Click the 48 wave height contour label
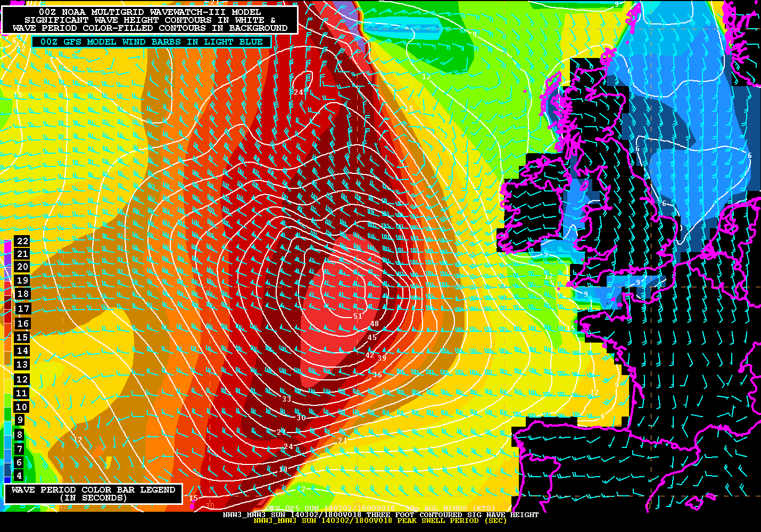Image resolution: width=761 pixels, height=532 pixels. 375,323
